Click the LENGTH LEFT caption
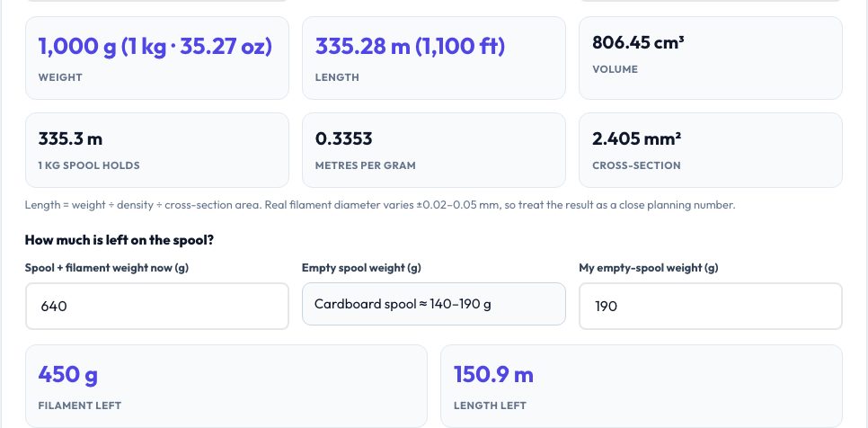The image size is (868, 428). click(490, 406)
